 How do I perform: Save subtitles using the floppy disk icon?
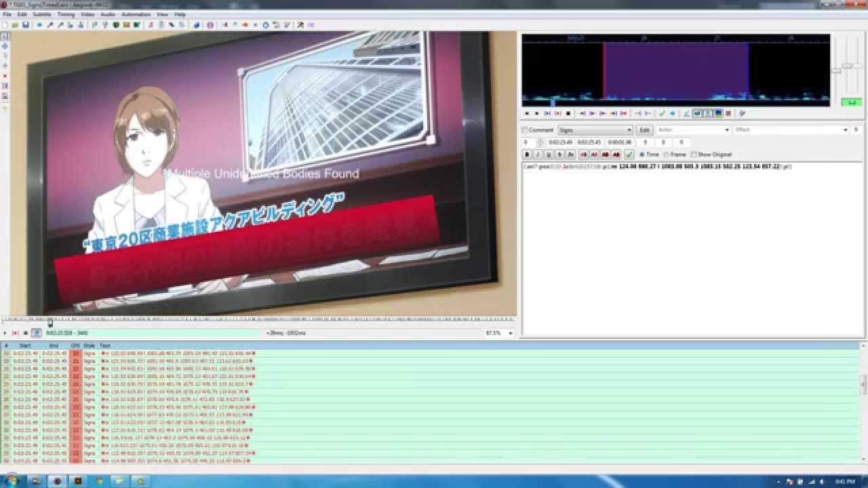click(x=25, y=25)
